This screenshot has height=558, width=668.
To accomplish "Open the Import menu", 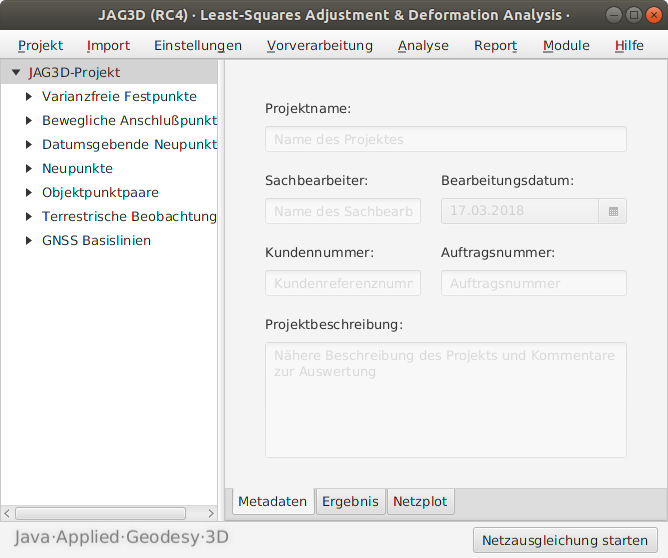I will pyautogui.click(x=108, y=46).
